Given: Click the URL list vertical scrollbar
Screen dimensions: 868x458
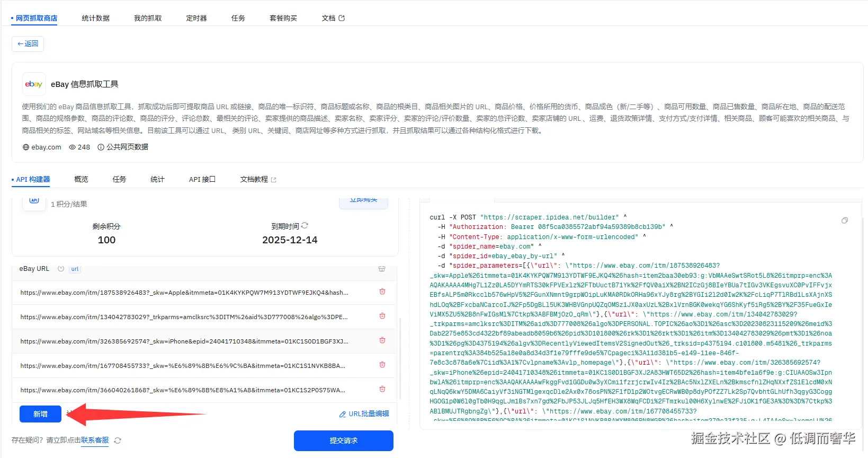Looking at the screenshot, I should pos(400,358).
